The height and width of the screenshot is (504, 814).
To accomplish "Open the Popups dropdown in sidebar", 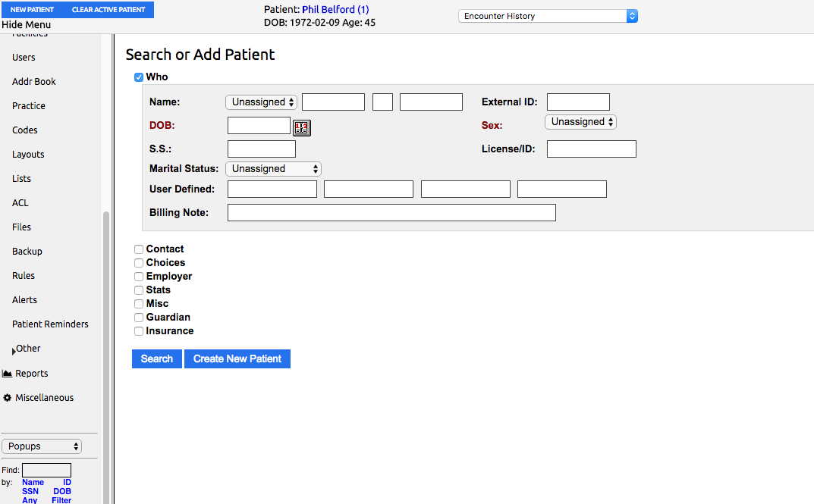I will [42, 446].
